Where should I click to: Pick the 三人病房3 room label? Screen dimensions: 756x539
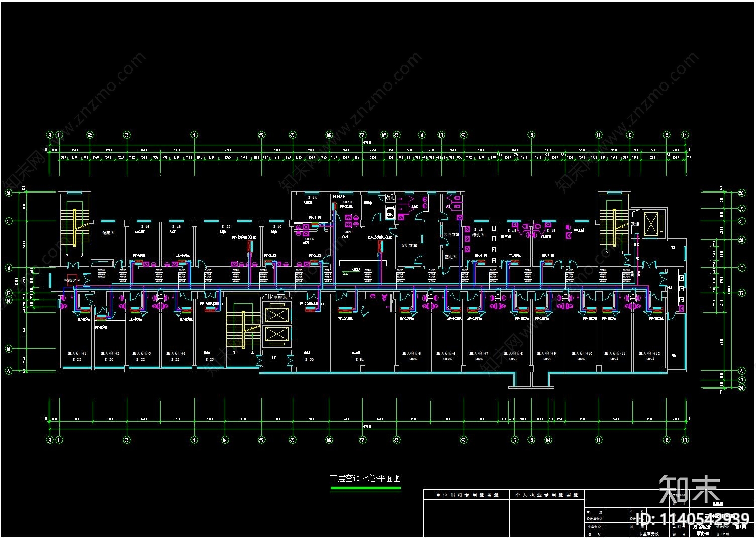coord(142,354)
